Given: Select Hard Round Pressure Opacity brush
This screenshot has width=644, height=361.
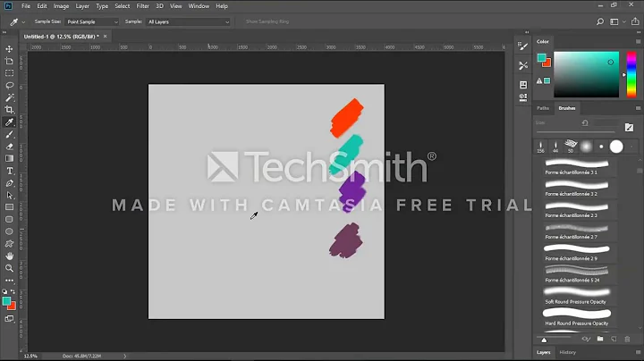Looking at the screenshot, I should 577,318.
